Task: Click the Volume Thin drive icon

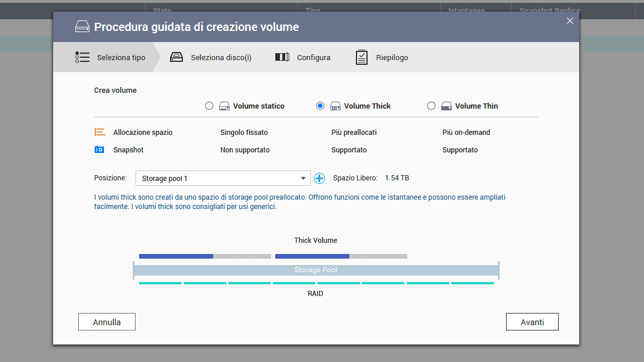Action: [446, 106]
